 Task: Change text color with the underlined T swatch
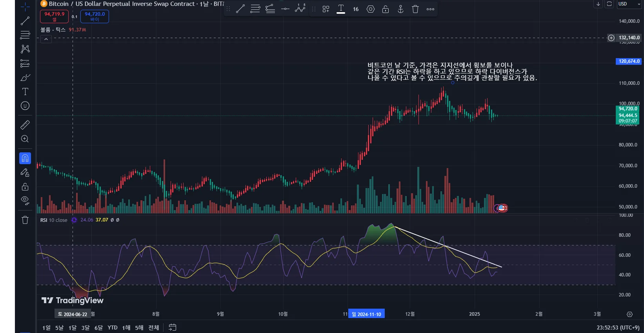point(341,9)
